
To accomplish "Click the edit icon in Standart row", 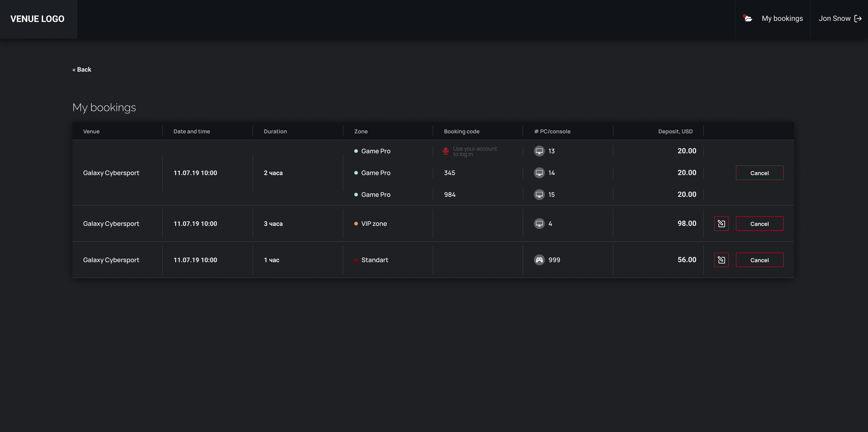I will pos(721,260).
